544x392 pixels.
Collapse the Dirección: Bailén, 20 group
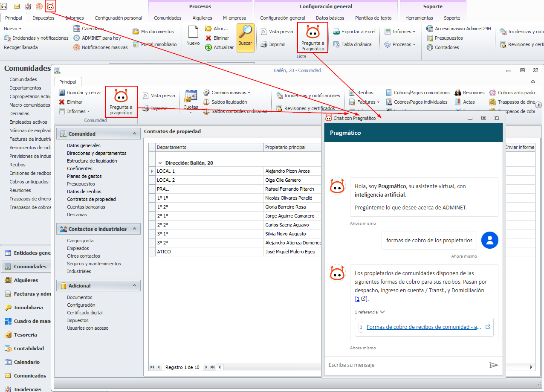point(160,163)
